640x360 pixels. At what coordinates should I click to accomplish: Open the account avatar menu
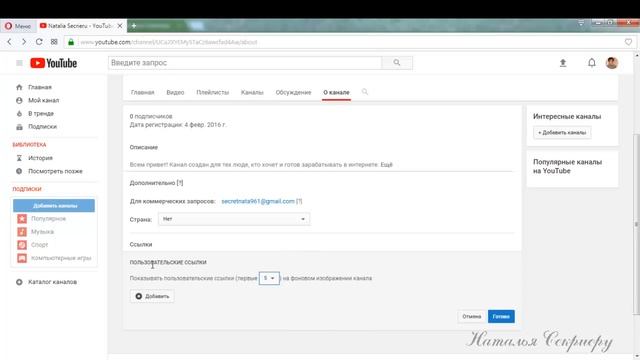click(611, 63)
